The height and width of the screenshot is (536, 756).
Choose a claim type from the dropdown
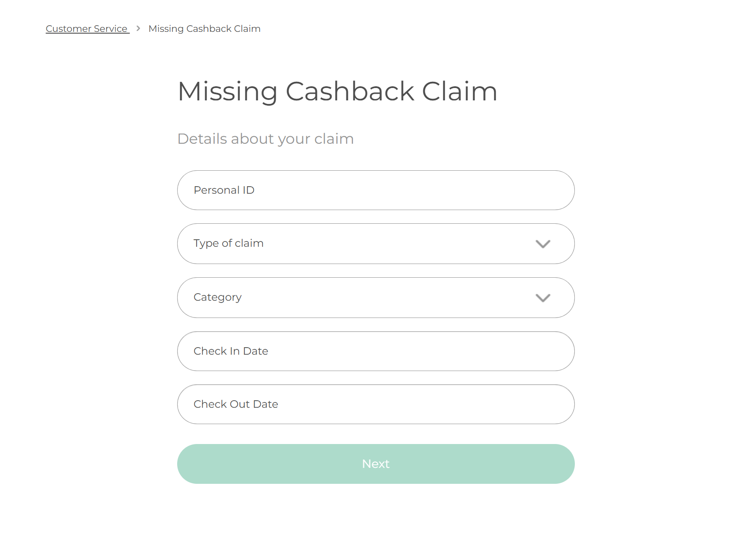[x=376, y=244]
